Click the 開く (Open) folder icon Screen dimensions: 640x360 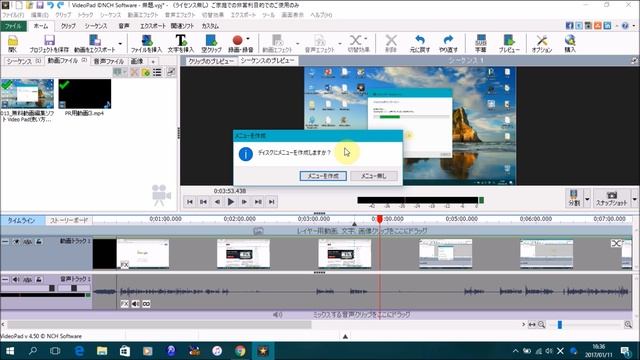click(x=13, y=43)
